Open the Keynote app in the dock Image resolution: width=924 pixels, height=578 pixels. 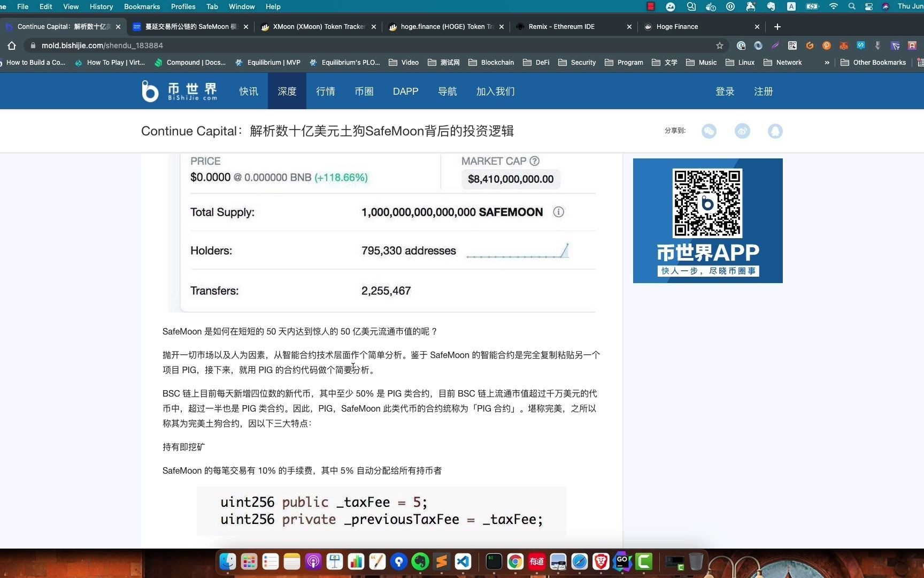pyautogui.click(x=335, y=561)
